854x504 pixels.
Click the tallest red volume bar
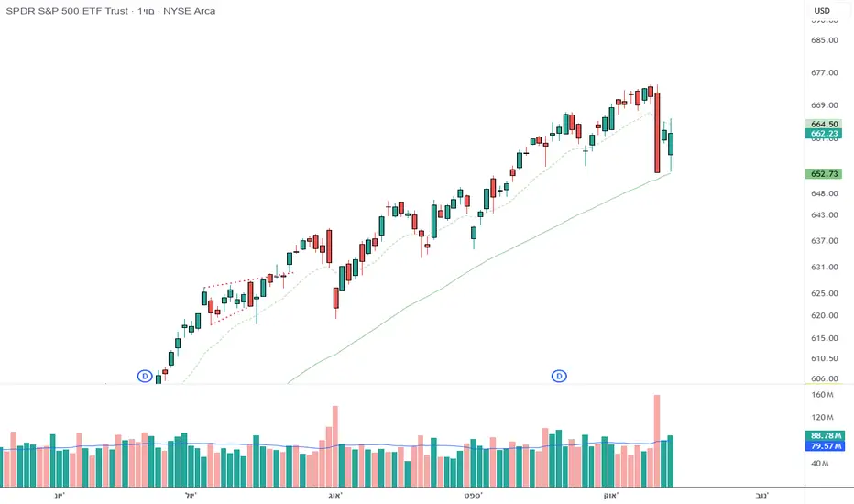[x=657, y=440]
